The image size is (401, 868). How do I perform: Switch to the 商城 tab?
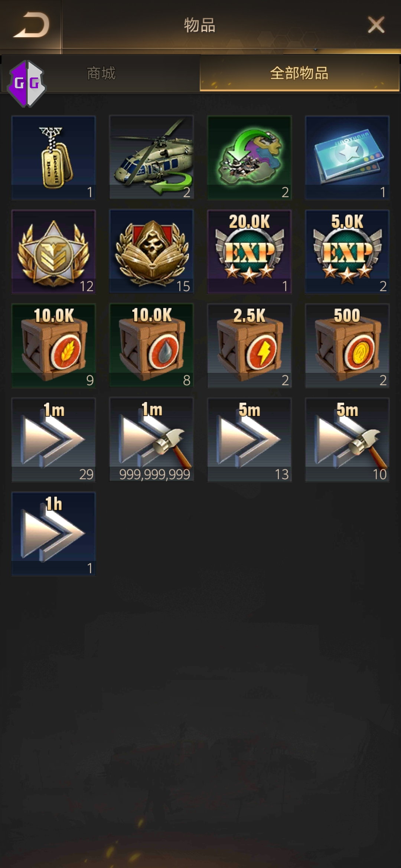point(101,73)
